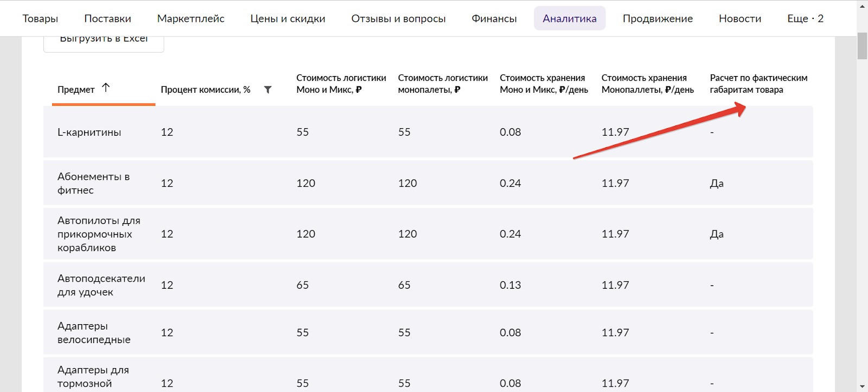Open Цены и скидки menu
This screenshot has width=868, height=392.
pyautogui.click(x=288, y=18)
